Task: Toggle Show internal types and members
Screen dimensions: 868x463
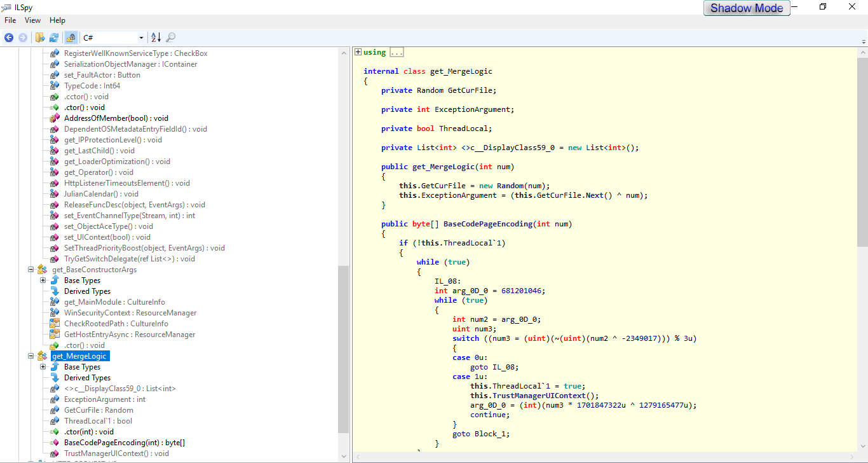Action: [x=71, y=38]
